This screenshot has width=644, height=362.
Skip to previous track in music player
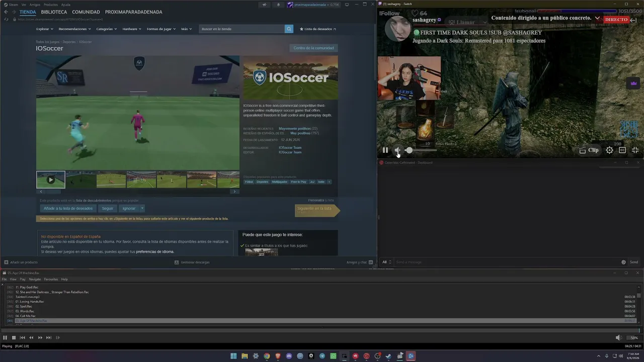click(23, 338)
